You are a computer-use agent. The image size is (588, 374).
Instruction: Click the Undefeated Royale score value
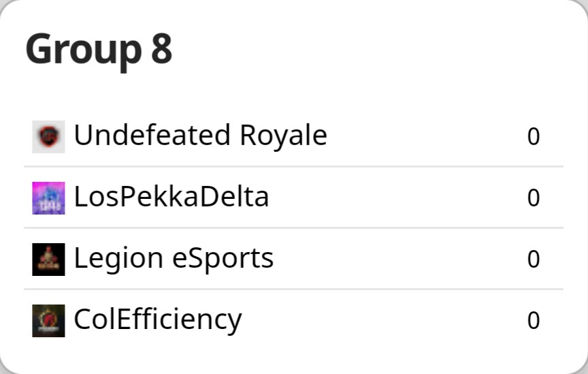(x=534, y=137)
